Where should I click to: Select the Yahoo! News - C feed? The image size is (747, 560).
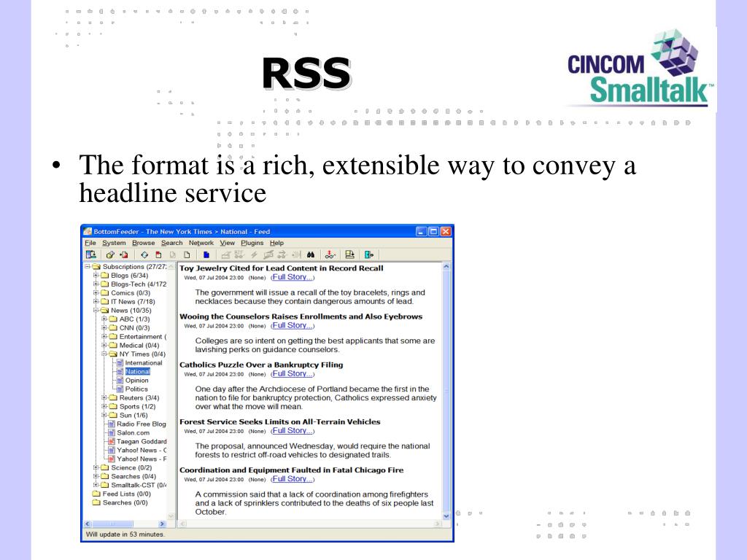[142, 450]
